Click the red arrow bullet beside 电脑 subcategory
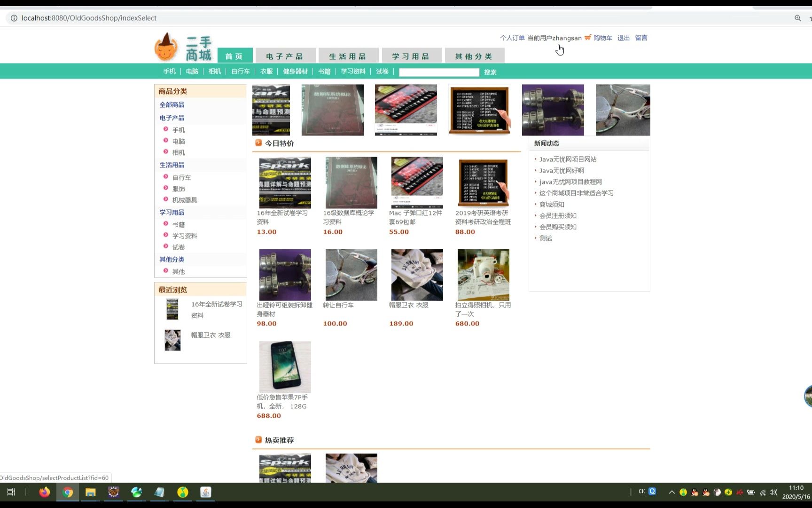This screenshot has width=812, height=508. (166, 141)
